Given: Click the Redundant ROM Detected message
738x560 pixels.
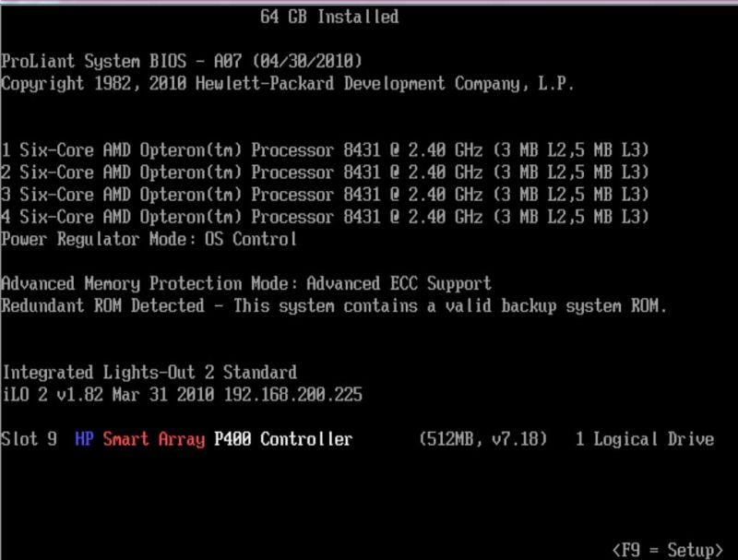Looking at the screenshot, I should pos(334,306).
